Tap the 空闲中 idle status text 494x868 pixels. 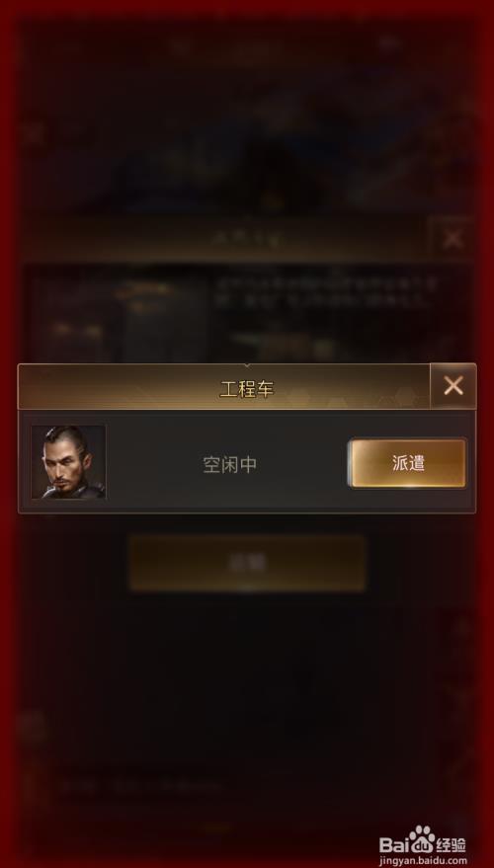pos(230,465)
